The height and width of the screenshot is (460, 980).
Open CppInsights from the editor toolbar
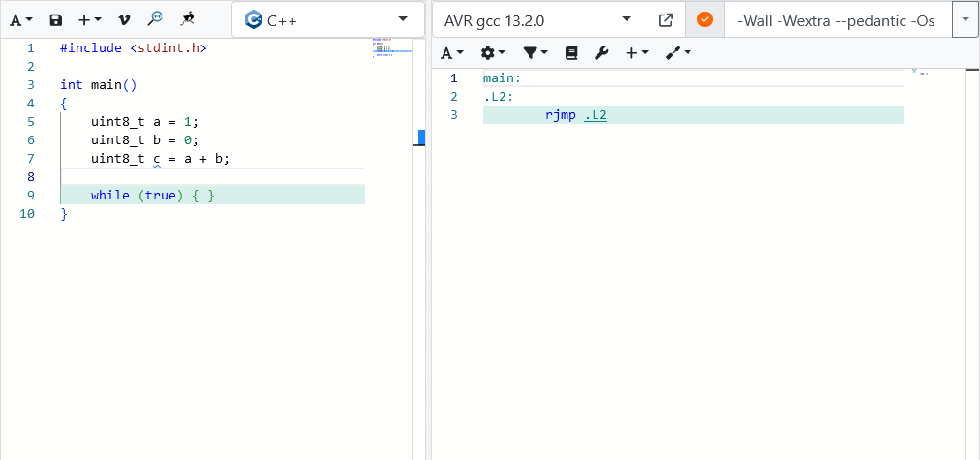[155, 19]
